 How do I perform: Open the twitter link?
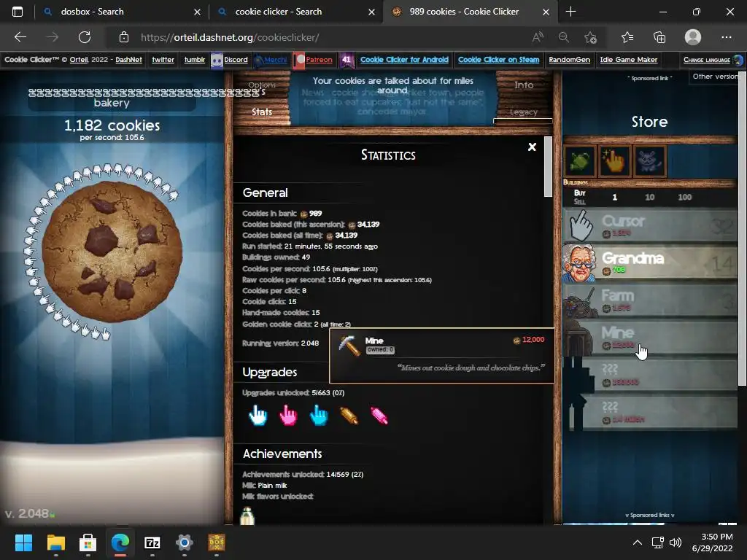163,60
